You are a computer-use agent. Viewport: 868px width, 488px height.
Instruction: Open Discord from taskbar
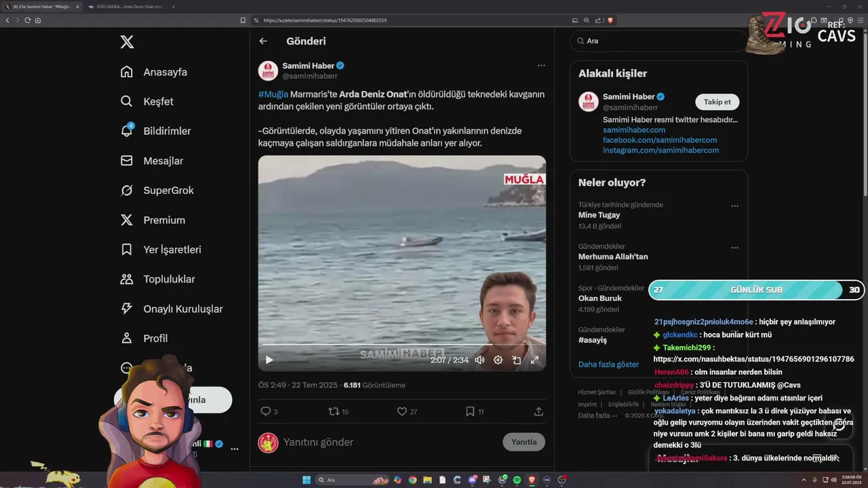pos(472,480)
